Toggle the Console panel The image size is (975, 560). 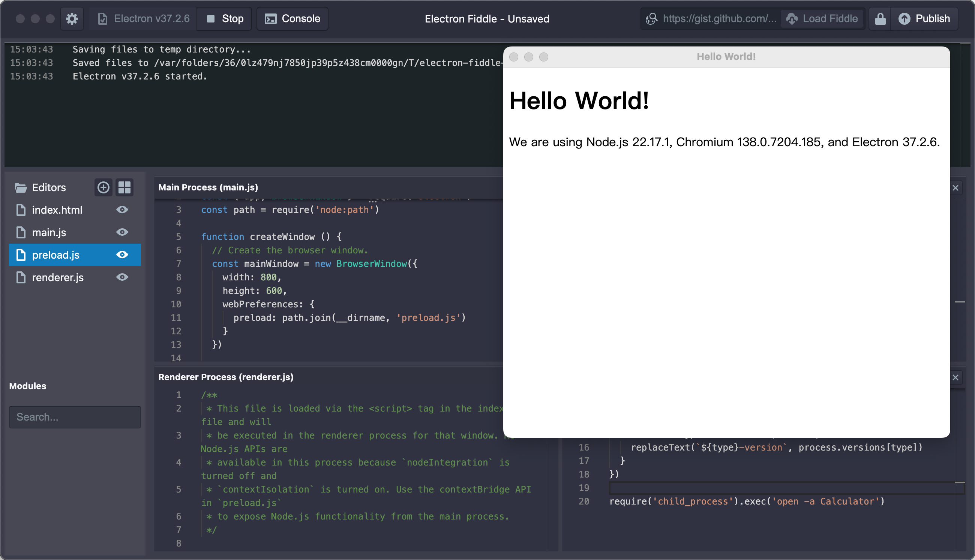292,18
